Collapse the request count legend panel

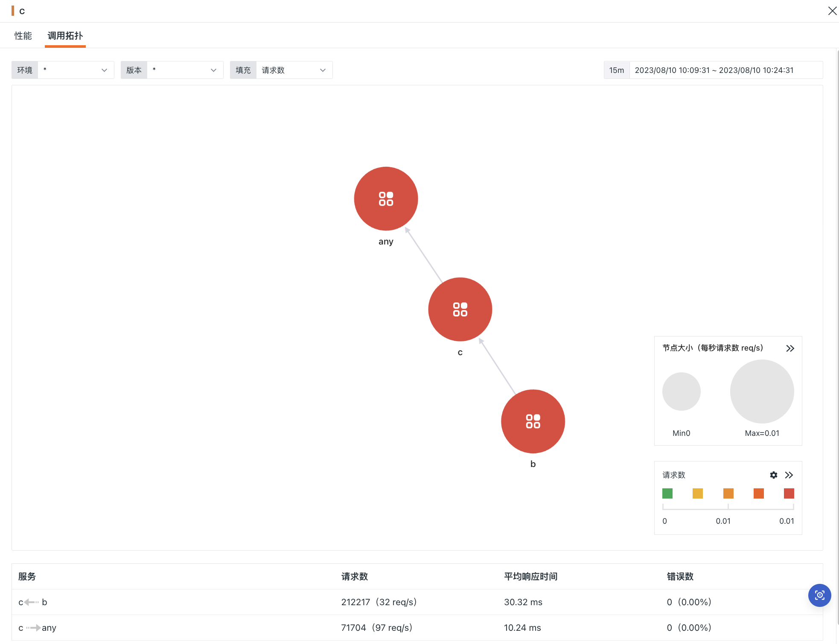click(x=789, y=475)
